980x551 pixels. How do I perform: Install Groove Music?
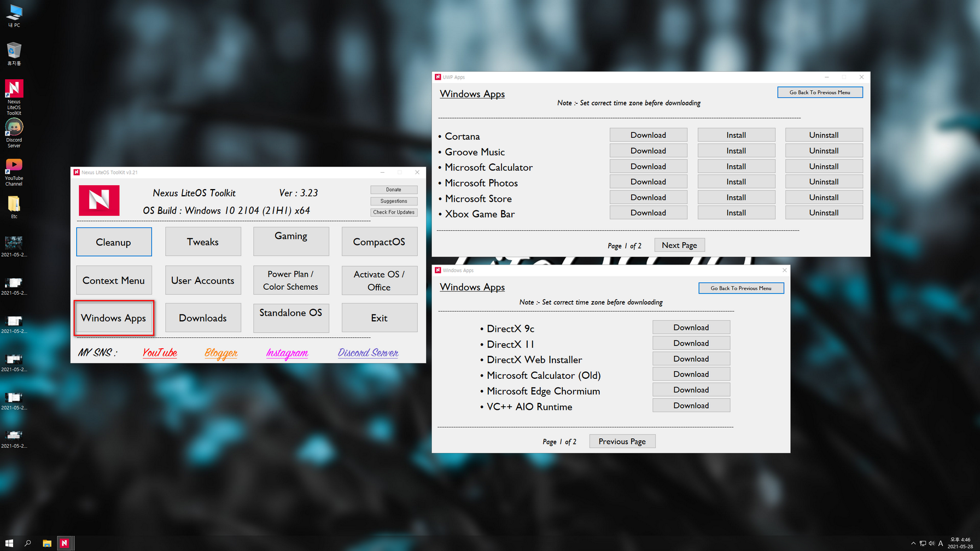click(736, 150)
